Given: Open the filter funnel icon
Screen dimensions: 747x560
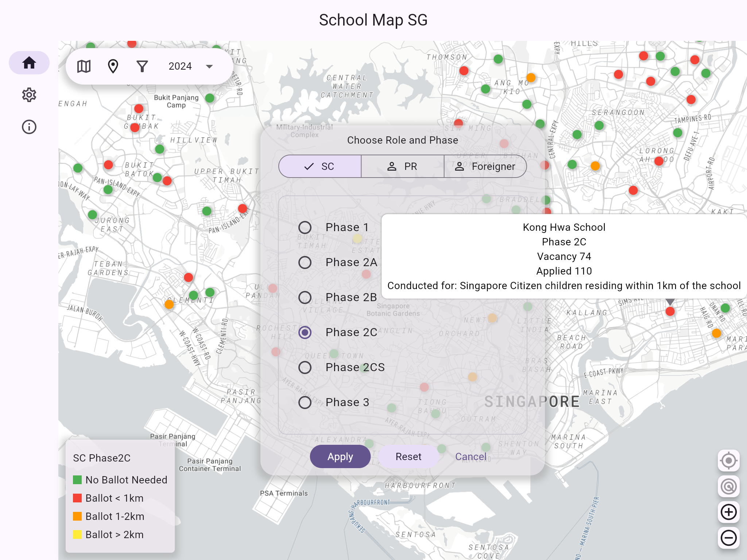Looking at the screenshot, I should [142, 66].
